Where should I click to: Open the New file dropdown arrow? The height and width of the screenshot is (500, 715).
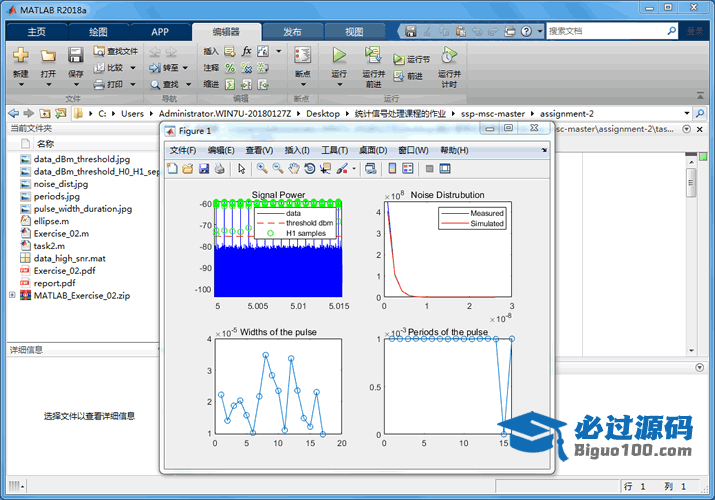coord(21,85)
